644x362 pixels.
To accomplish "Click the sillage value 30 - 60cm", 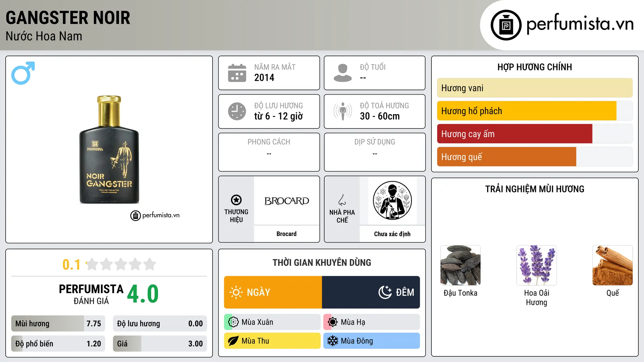I will point(380,116).
